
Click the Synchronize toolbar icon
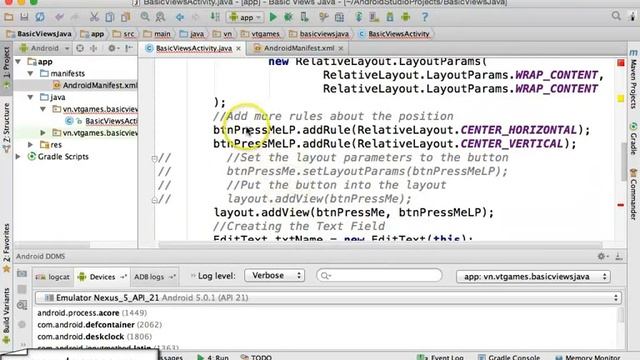[40, 17]
